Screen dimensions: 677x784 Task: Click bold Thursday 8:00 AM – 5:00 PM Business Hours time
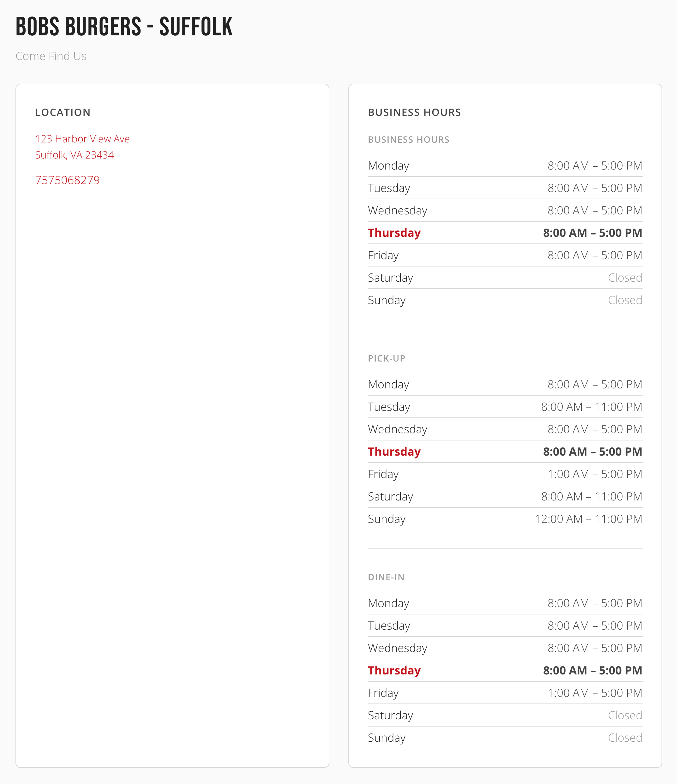point(593,233)
